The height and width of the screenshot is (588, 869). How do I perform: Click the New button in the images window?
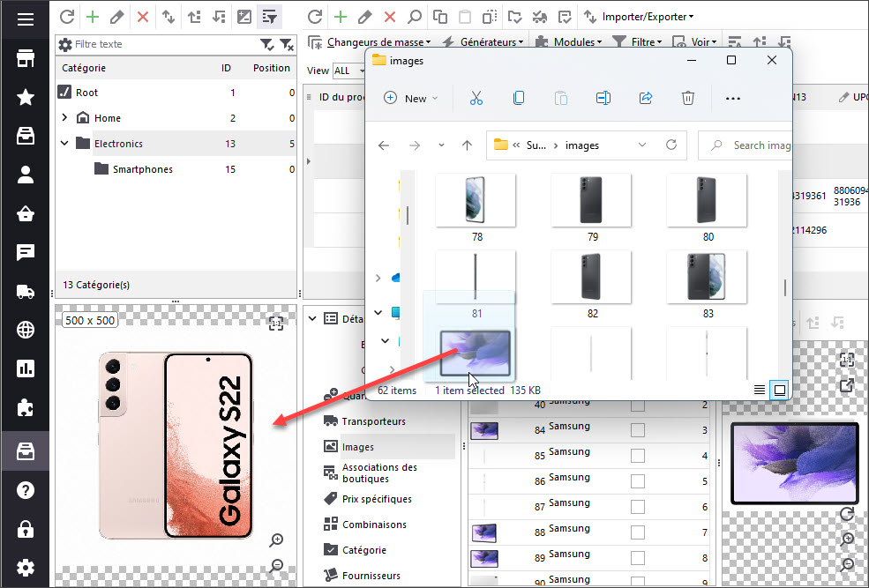tap(410, 98)
